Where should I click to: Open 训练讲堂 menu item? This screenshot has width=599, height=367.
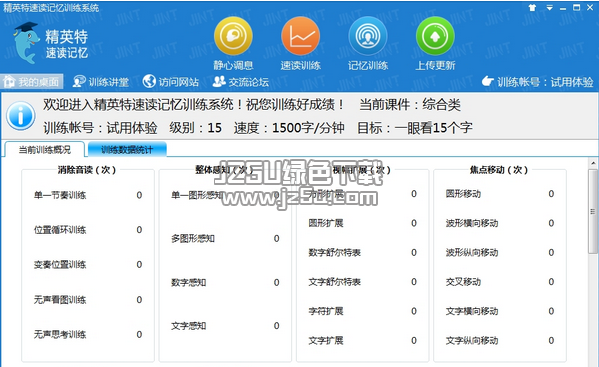(x=101, y=82)
